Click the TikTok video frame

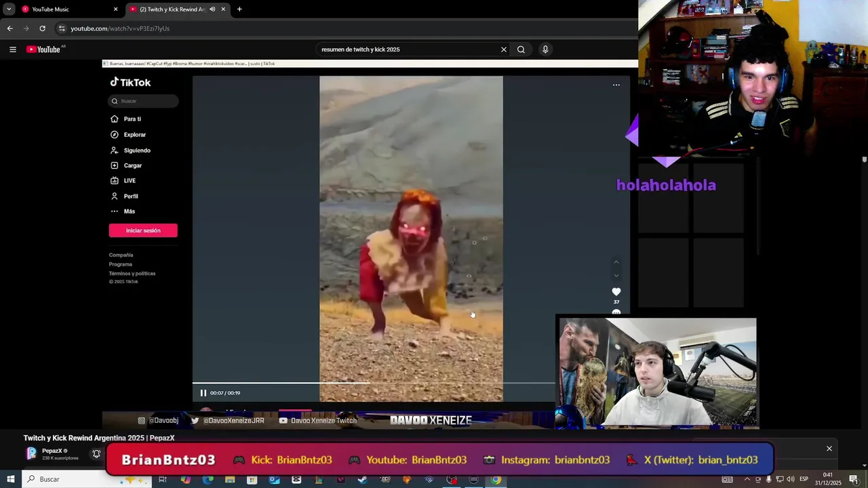coord(411,239)
